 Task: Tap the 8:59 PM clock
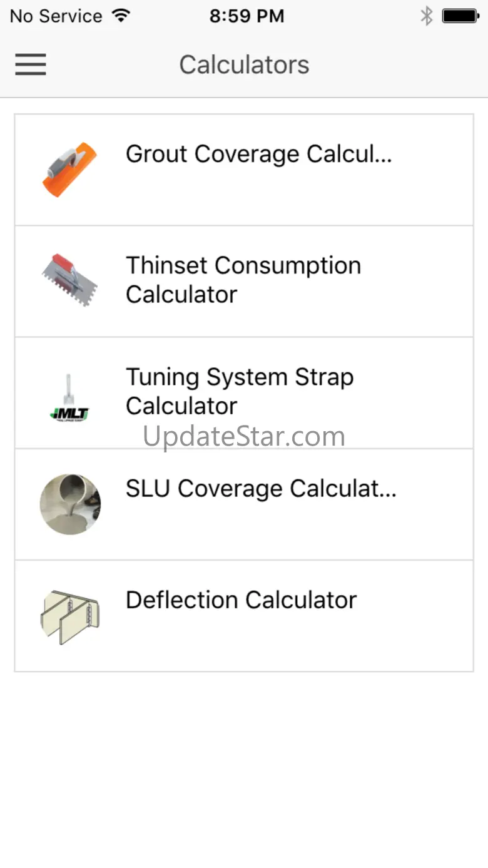click(x=247, y=16)
